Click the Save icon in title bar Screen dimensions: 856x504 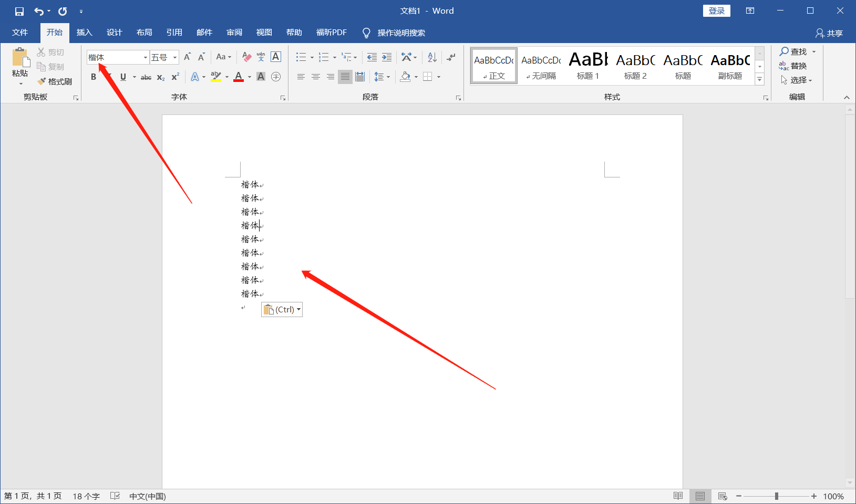tap(19, 11)
